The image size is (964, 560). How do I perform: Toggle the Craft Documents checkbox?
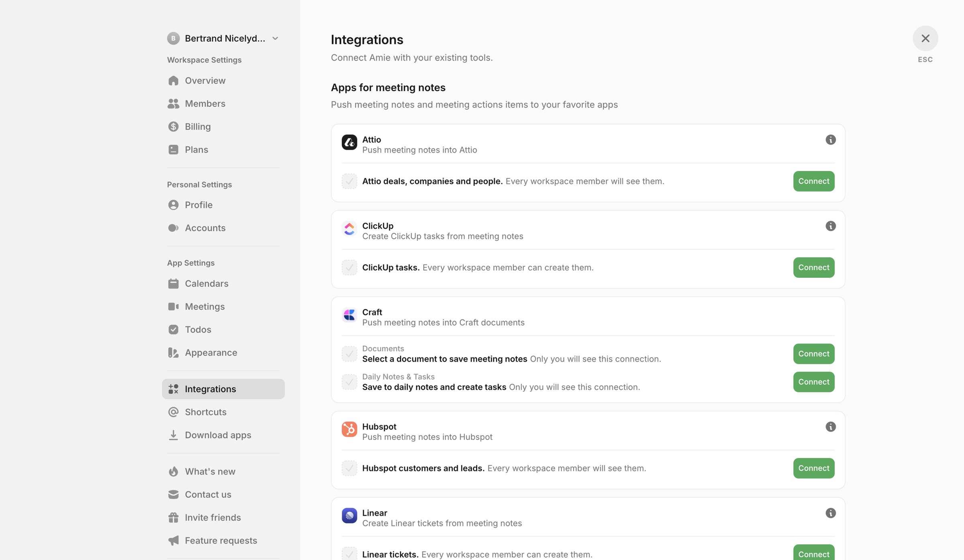[x=349, y=354]
